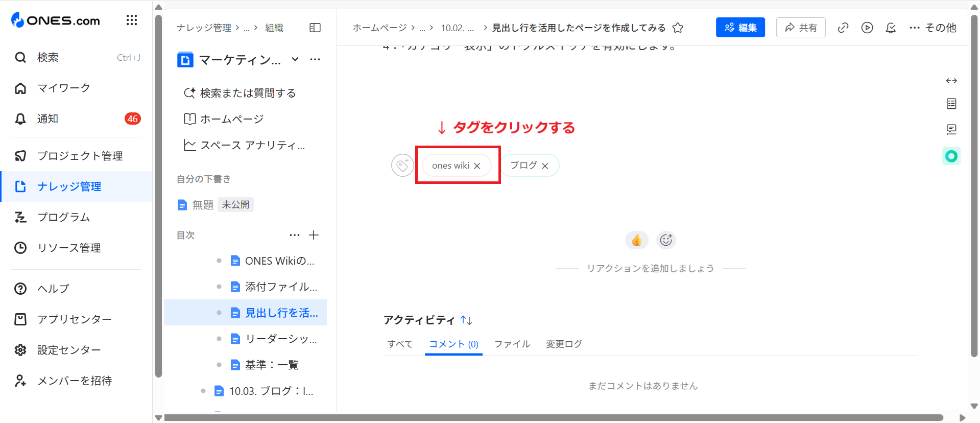980x423 pixels.
Task: Open リソース管理 module
Action: click(77, 248)
